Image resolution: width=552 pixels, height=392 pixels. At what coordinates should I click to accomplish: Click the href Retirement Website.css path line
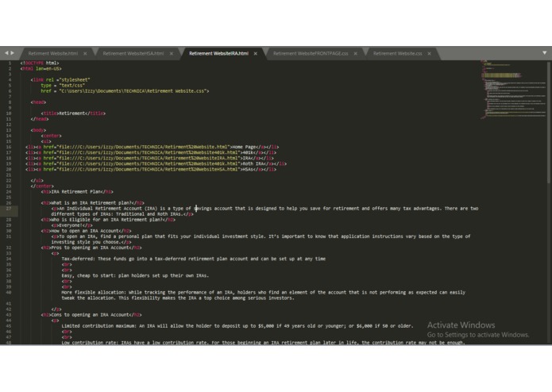point(125,91)
